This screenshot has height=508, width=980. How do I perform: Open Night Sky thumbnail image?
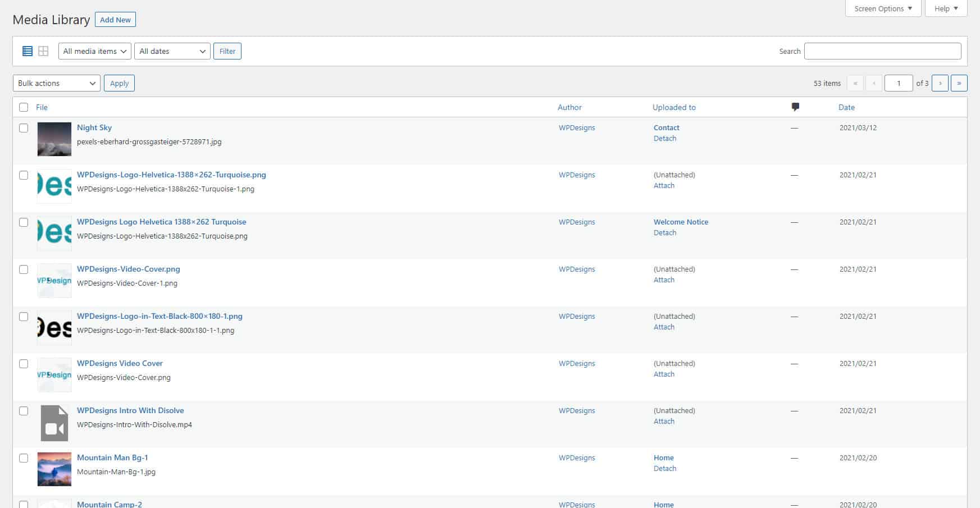tap(54, 139)
